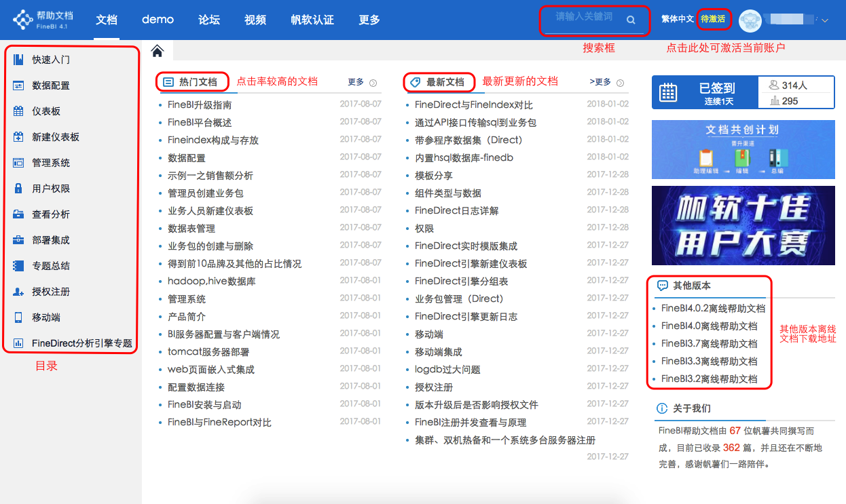Click the 其他版本 chat bubble icon
Viewport: 846px width, 504px height.
(663, 286)
